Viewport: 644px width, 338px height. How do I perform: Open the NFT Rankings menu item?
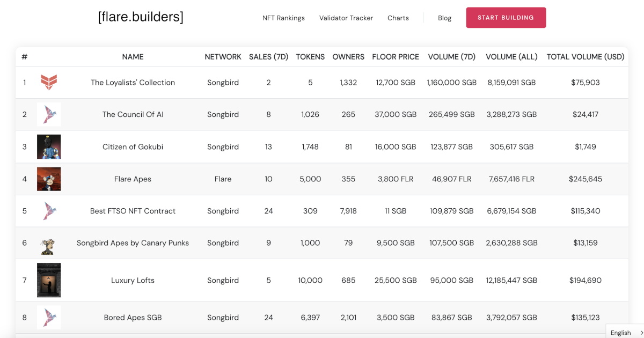point(283,18)
